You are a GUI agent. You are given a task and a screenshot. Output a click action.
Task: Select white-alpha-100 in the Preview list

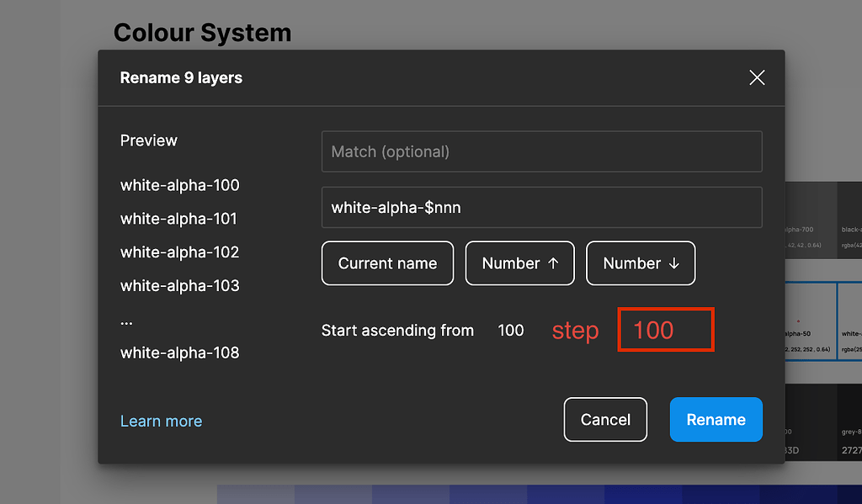click(179, 185)
